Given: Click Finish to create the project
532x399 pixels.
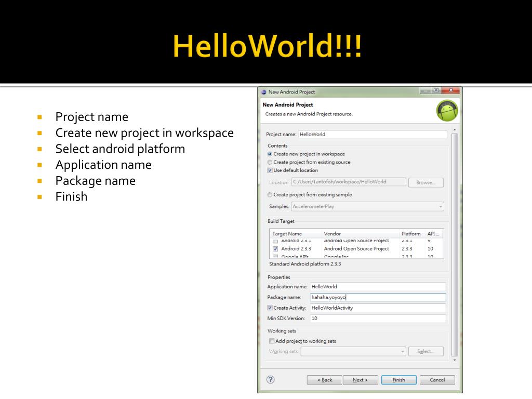Looking at the screenshot, I should [x=398, y=380].
